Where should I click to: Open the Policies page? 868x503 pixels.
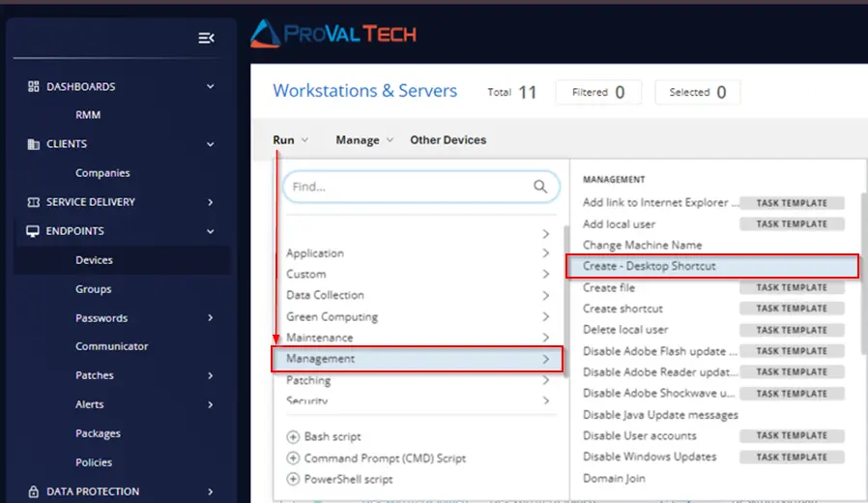[x=94, y=462]
